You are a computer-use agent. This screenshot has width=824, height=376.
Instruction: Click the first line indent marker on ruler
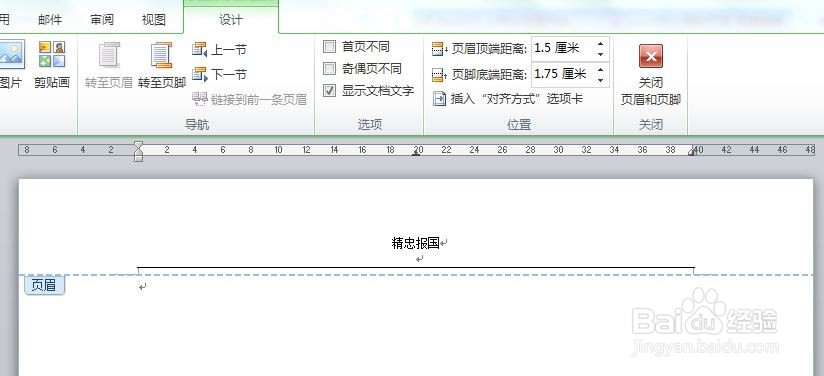tap(138, 145)
